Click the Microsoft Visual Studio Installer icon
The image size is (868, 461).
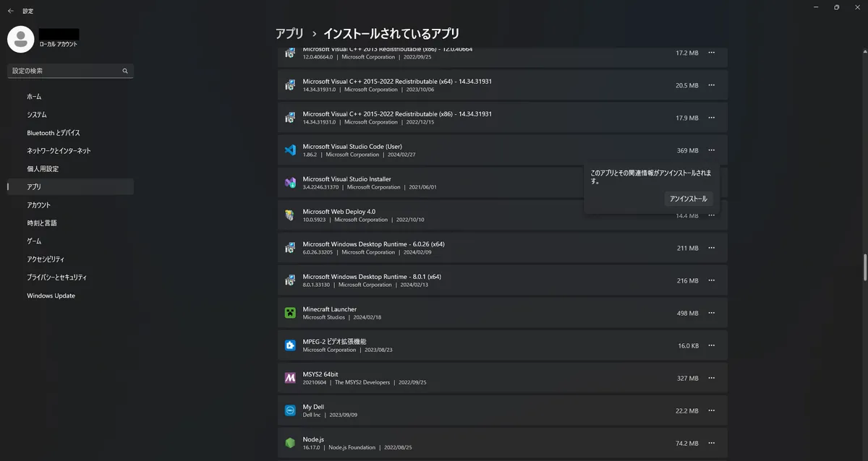click(x=290, y=182)
